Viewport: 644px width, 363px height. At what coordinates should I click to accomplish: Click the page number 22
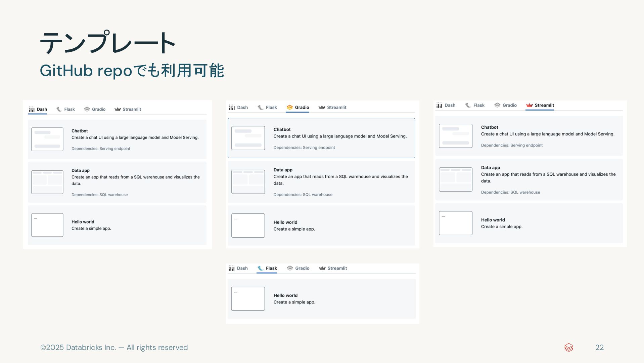pyautogui.click(x=600, y=348)
